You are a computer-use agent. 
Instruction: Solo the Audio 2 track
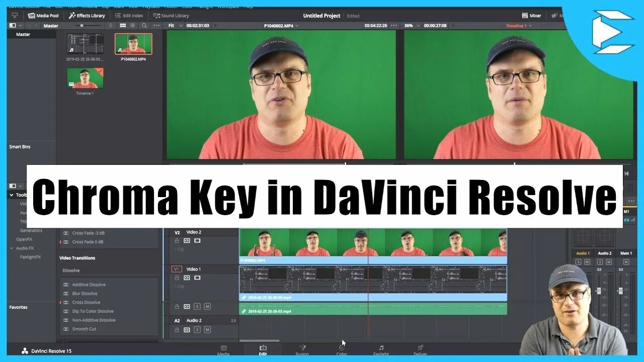(x=197, y=330)
